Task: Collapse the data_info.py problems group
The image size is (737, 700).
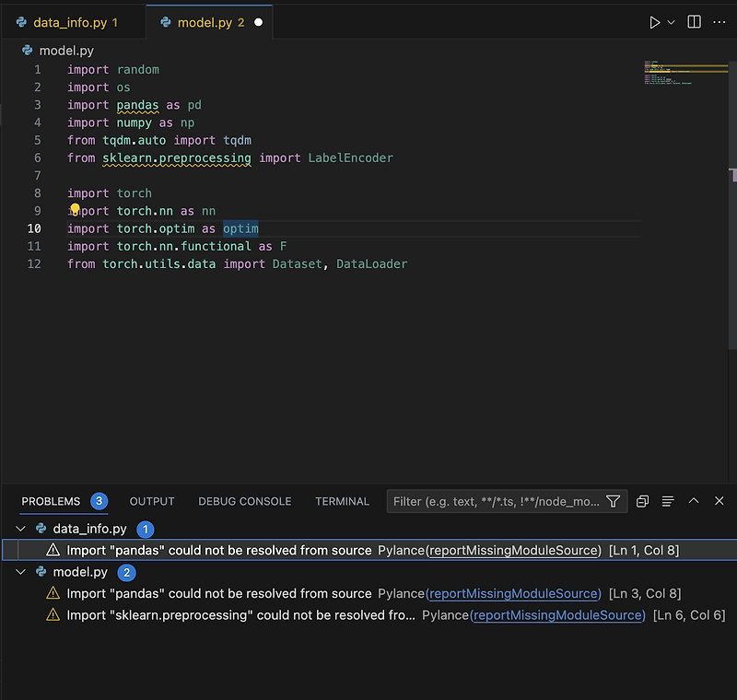Action: coord(20,529)
